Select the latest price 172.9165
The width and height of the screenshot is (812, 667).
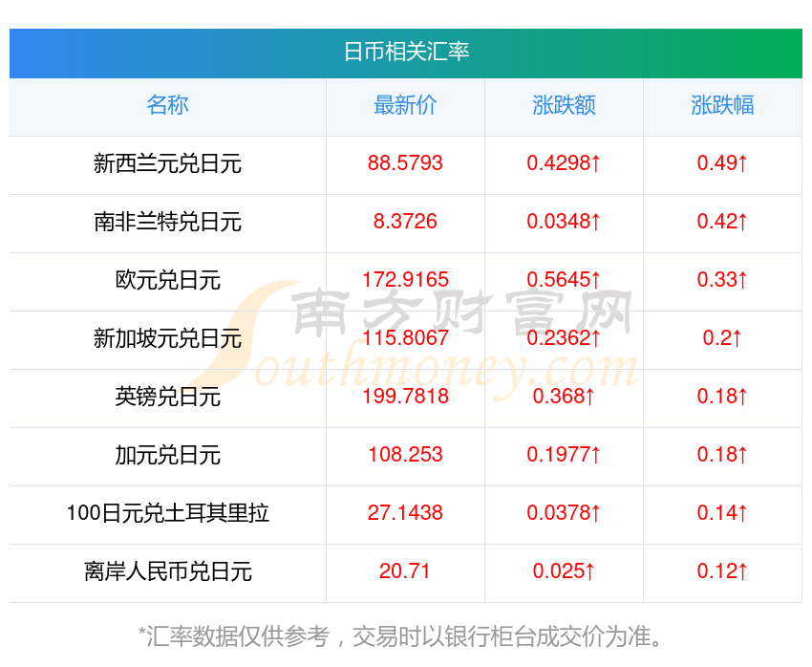405,280
